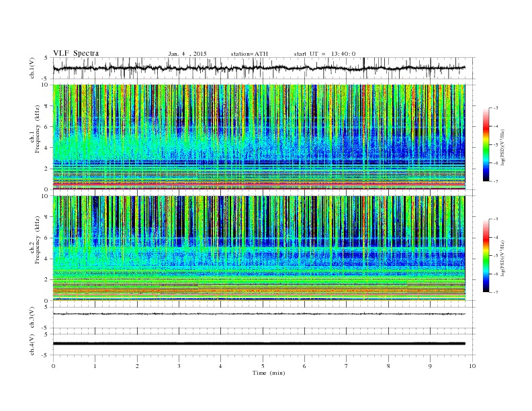Click the ch.1 spectrogram color scale bar
The width and height of the screenshot is (532, 411).
tap(486, 144)
